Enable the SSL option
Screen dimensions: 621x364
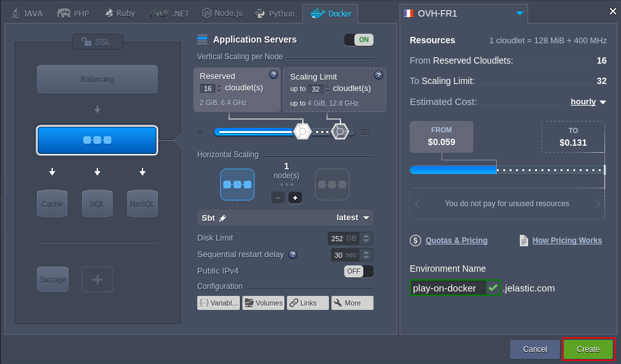pos(97,41)
